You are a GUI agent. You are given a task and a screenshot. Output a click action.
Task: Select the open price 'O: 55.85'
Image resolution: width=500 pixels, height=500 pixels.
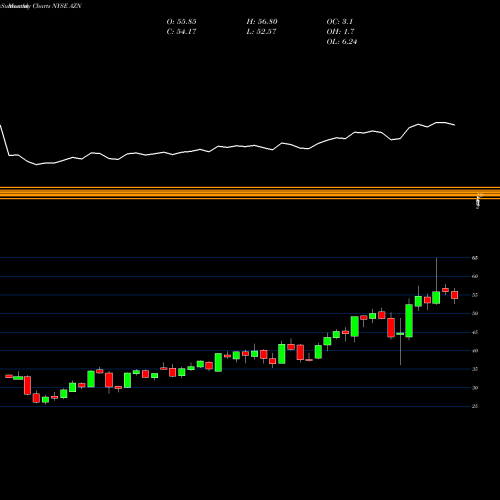click(x=181, y=22)
